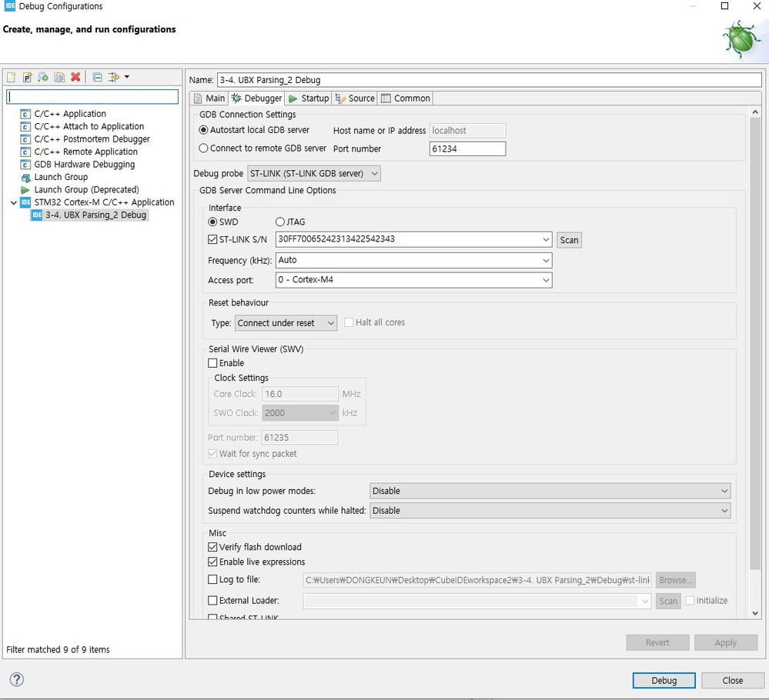Image resolution: width=769 pixels, height=700 pixels.
Task: Click the Export launch configuration icon
Action: click(43, 77)
